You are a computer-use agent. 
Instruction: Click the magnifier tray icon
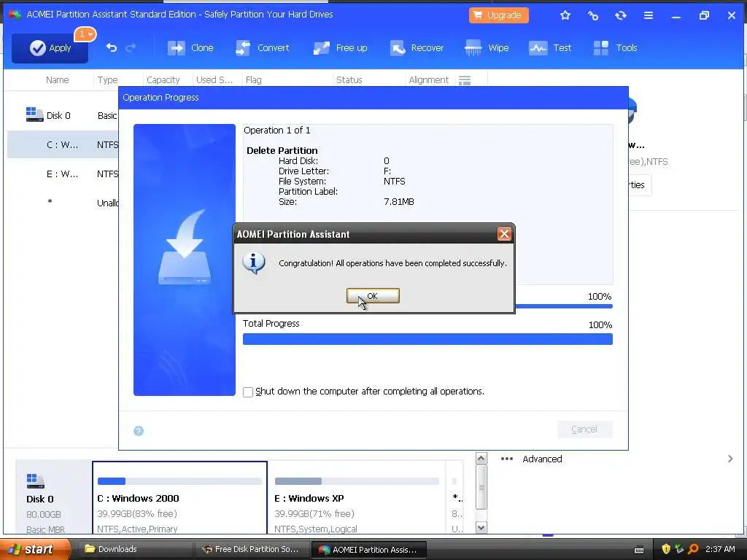[x=693, y=549]
